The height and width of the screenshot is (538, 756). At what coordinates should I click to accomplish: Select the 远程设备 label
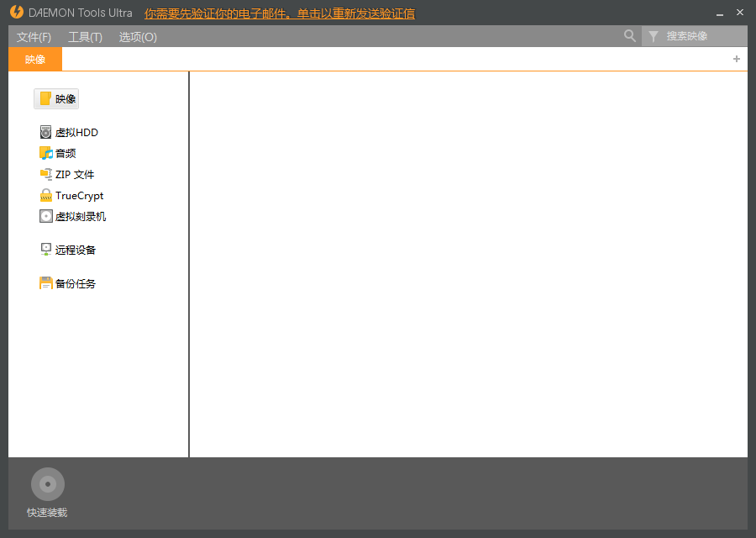coord(76,250)
